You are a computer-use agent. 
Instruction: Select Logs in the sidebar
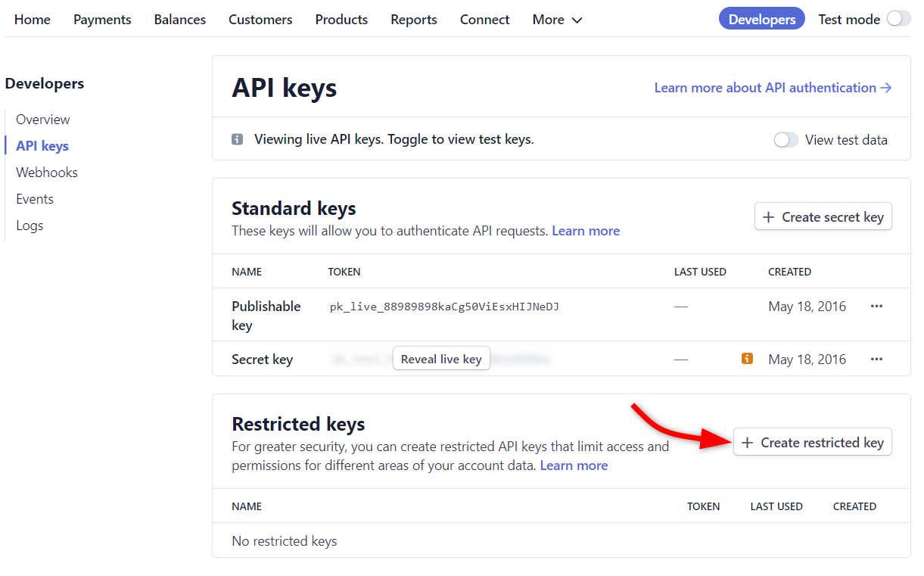tap(30, 226)
